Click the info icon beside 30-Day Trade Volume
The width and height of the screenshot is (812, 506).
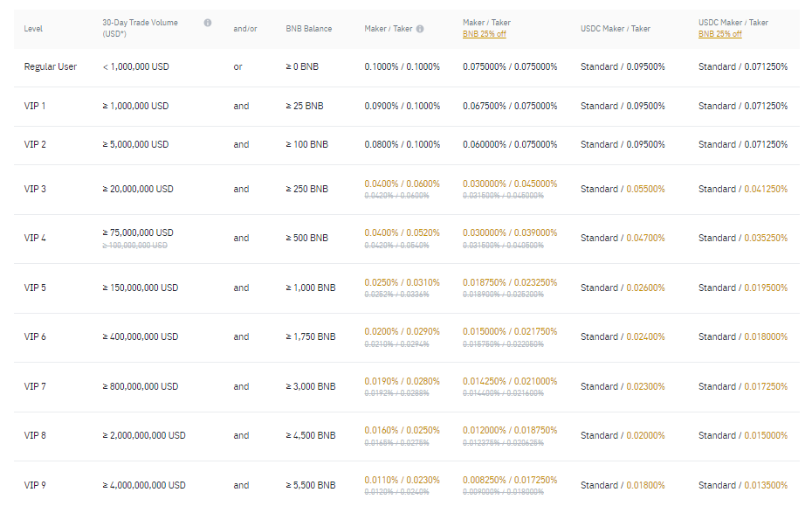coord(208,23)
